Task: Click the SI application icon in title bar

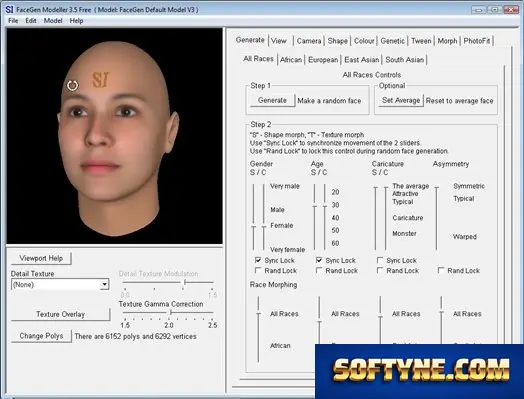Action: (9, 10)
